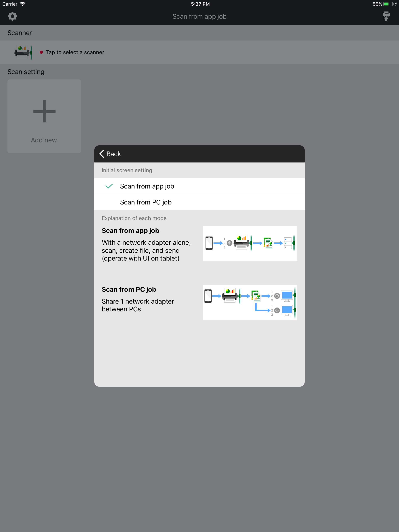Tap the plus icon to add setting
This screenshot has height=532, width=399.
[44, 111]
